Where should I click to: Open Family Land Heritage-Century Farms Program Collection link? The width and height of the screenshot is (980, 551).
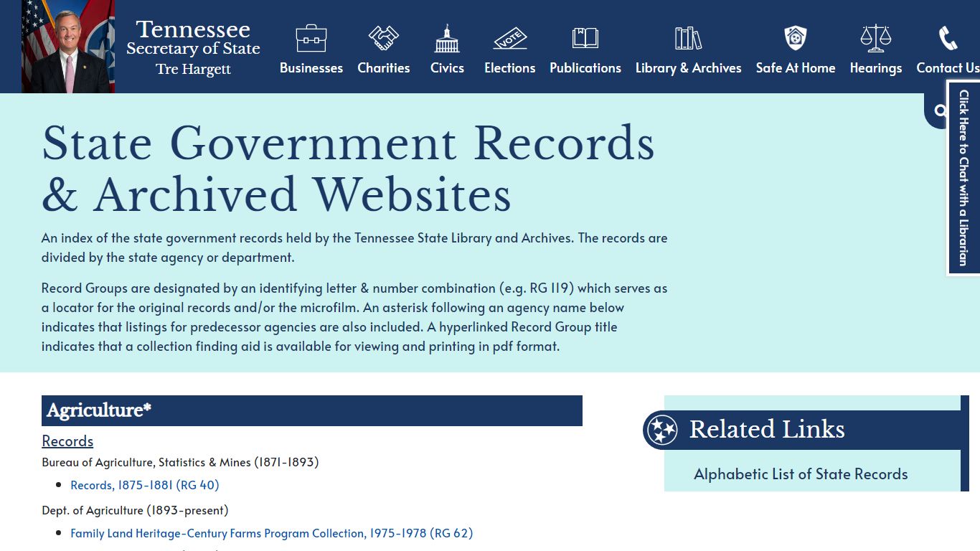pos(271,533)
